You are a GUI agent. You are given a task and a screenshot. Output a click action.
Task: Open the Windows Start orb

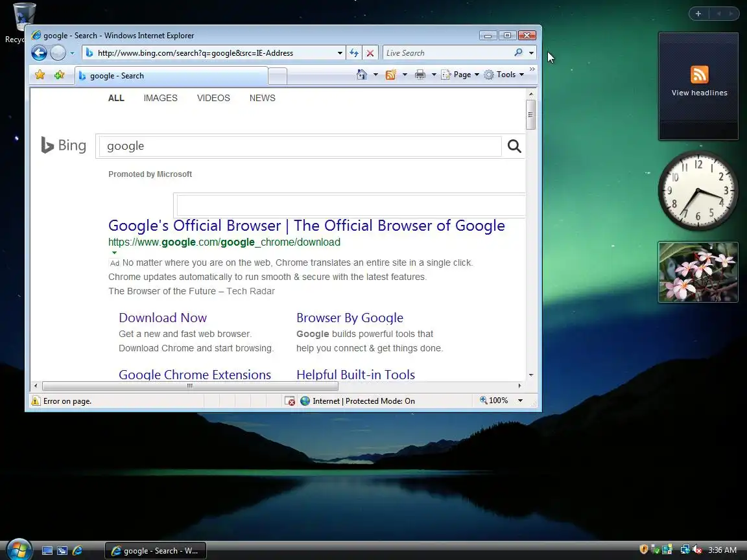(19, 549)
